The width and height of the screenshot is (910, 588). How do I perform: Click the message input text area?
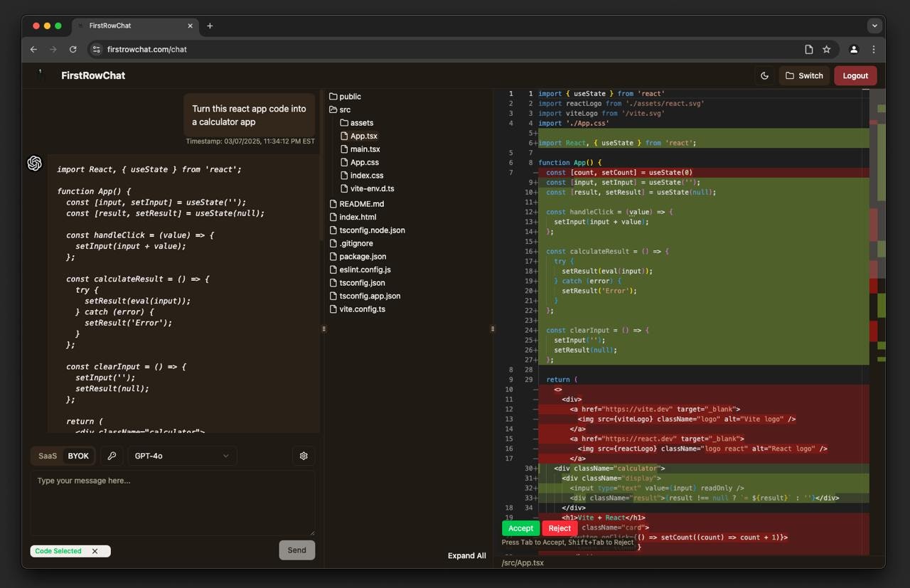[x=172, y=502]
